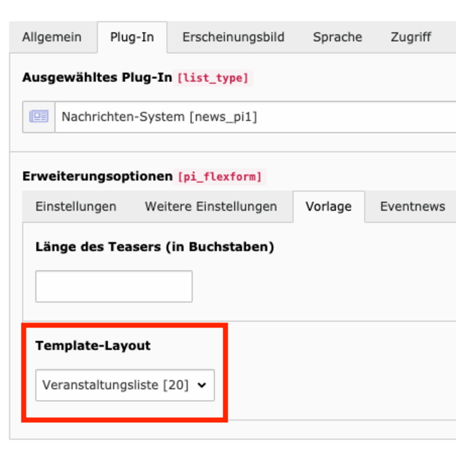Switch to the Allgemein tab
This screenshot has width=456, height=476.
52,37
